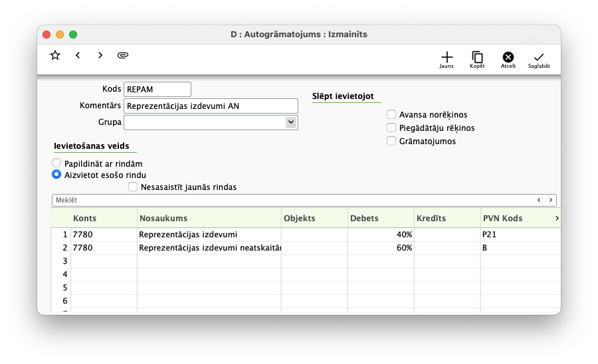The width and height of the screenshot is (598, 364).
Task: Enable Avansa norēķinos checkbox
Action: coord(391,115)
